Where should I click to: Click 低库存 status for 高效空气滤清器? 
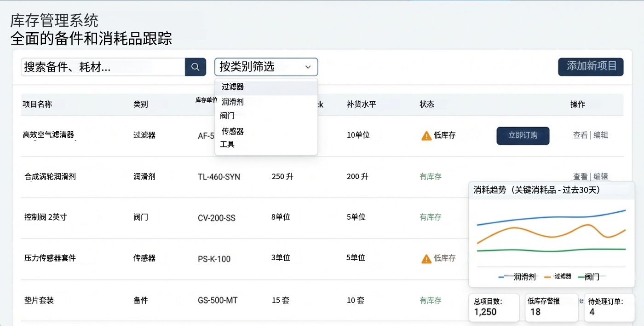[x=445, y=135]
